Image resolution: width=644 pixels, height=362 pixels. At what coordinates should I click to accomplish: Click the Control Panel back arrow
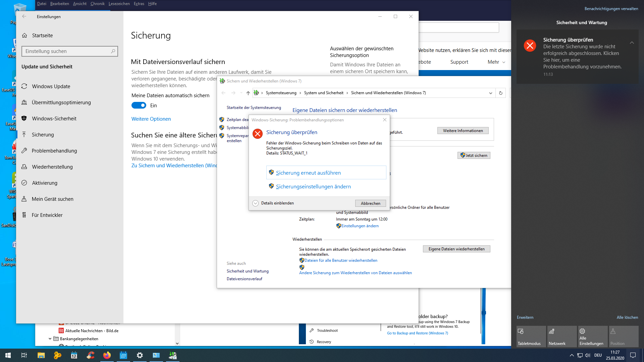tap(223, 93)
